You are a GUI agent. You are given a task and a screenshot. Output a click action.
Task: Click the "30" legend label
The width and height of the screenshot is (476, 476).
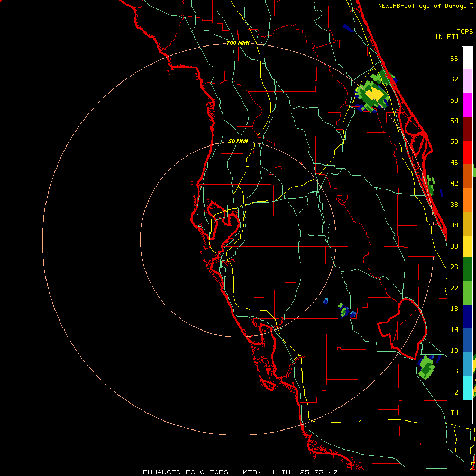coord(454,246)
